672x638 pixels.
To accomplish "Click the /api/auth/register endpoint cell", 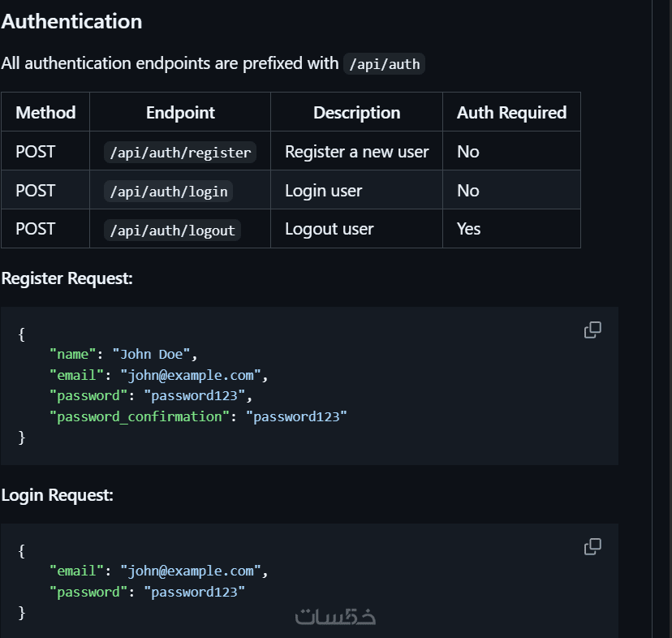I will click(x=180, y=152).
